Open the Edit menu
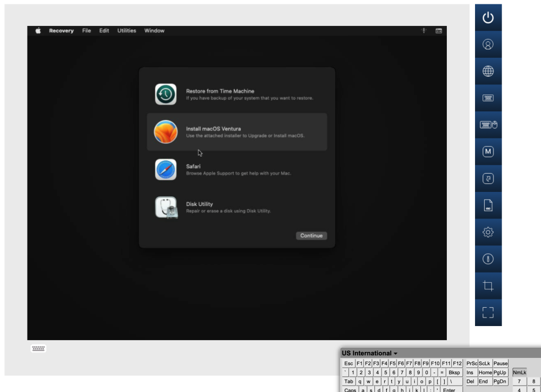 click(104, 31)
